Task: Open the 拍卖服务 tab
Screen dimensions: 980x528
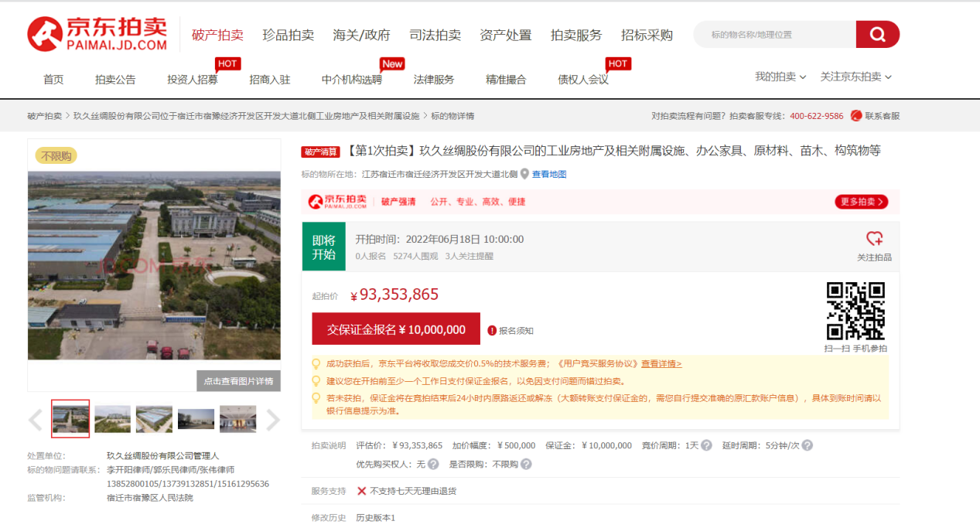Action: point(576,35)
